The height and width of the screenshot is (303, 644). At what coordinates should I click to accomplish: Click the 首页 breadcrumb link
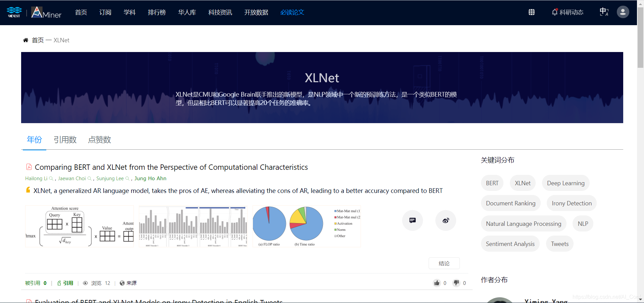pyautogui.click(x=38, y=40)
